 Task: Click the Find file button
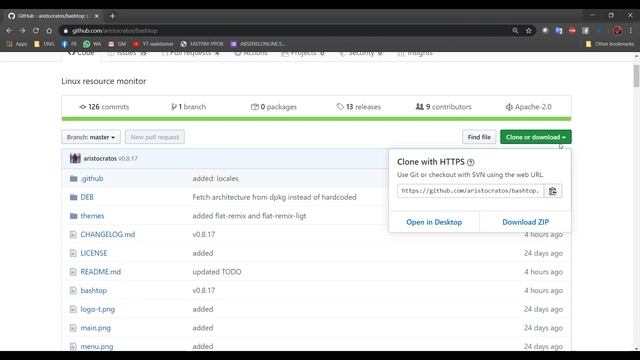[x=479, y=137]
